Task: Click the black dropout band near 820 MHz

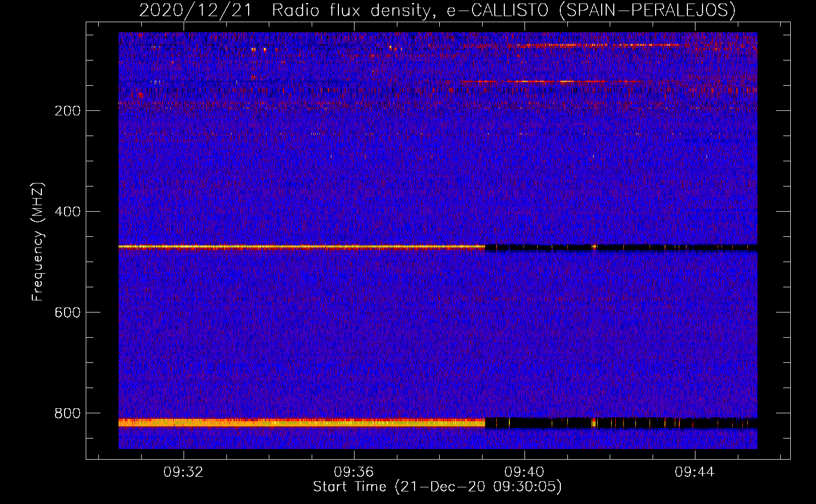Action: coord(621,423)
